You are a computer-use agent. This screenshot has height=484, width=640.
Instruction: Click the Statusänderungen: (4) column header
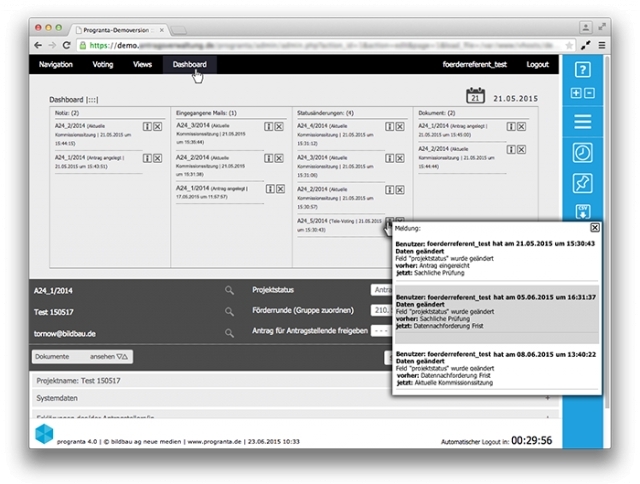tap(325, 113)
